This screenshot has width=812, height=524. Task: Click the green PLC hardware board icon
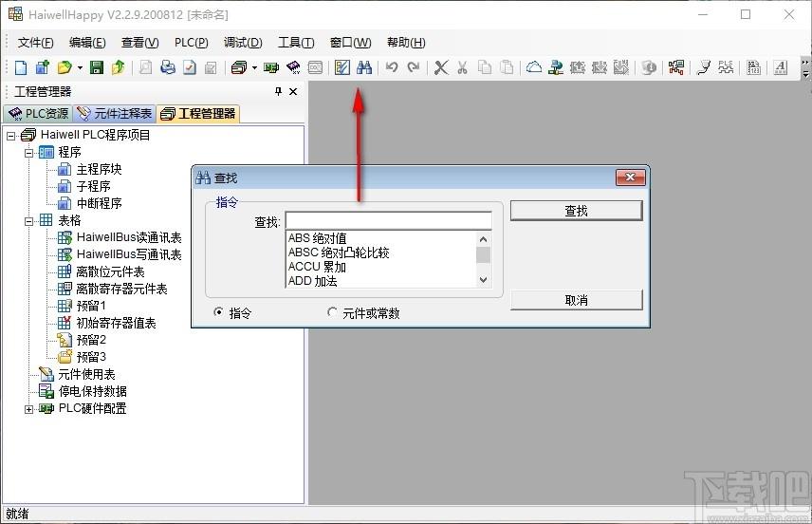[x=271, y=67]
